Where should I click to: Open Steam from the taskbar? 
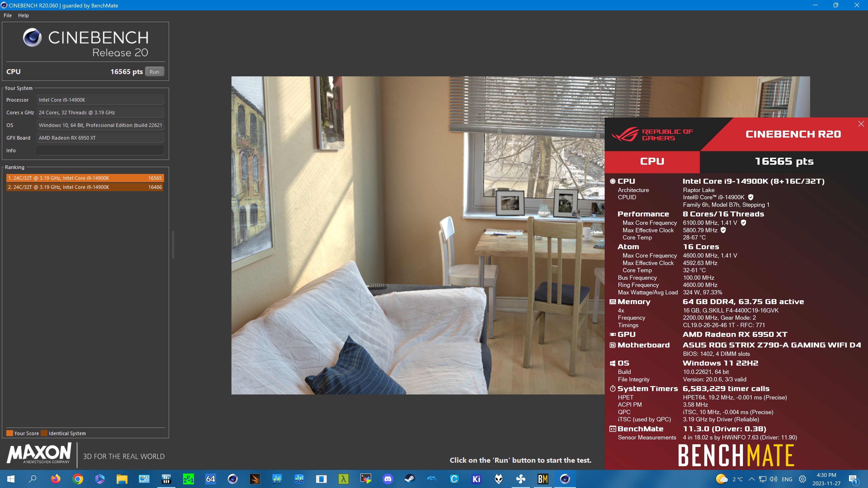410,479
